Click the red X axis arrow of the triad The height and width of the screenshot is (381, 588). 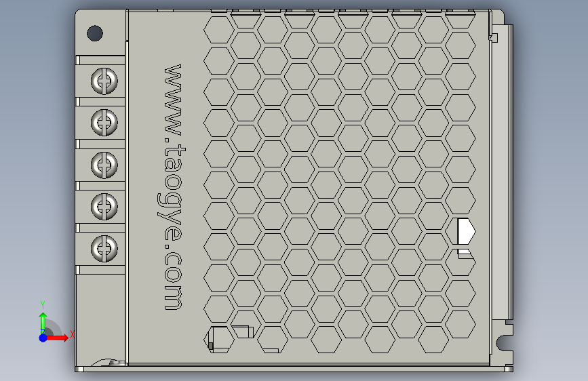56,338
